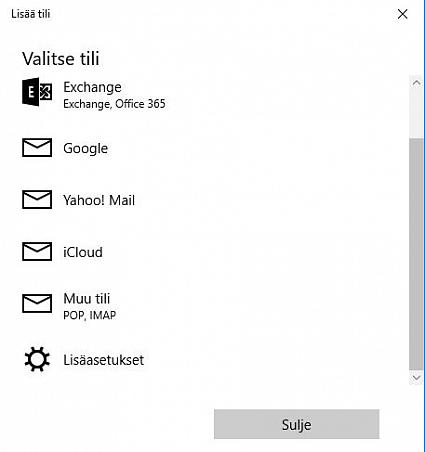Click the scroll down arrow
The image size is (425, 452).
416,377
